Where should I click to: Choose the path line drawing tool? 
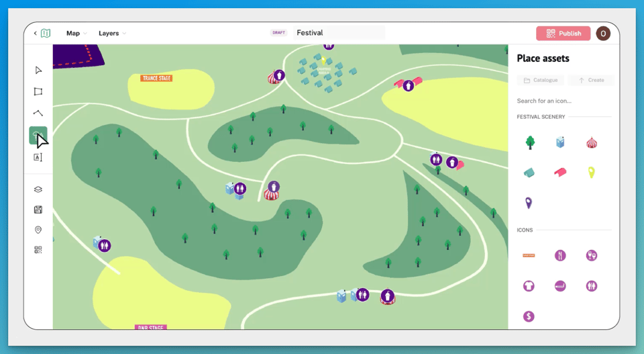point(38,114)
